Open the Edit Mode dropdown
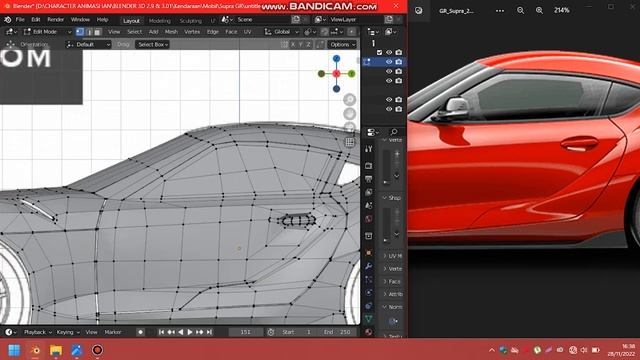The width and height of the screenshot is (640, 360). click(x=47, y=32)
